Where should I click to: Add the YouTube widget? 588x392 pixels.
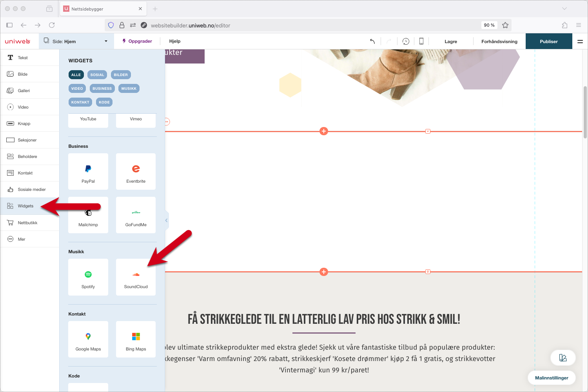point(88,120)
